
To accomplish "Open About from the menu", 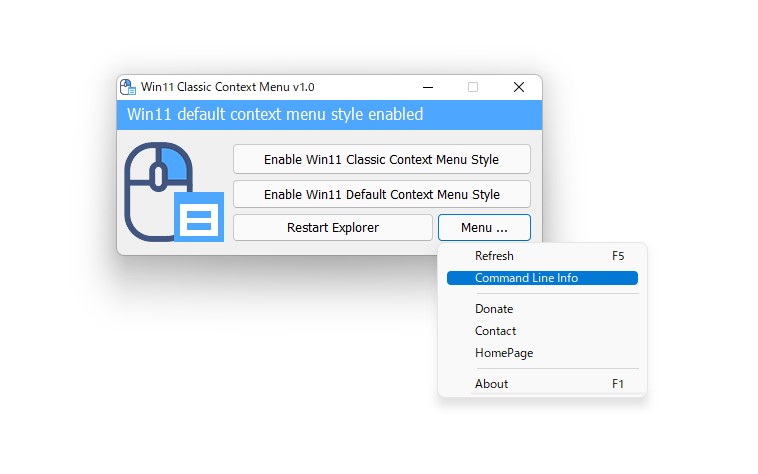I will [x=542, y=384].
